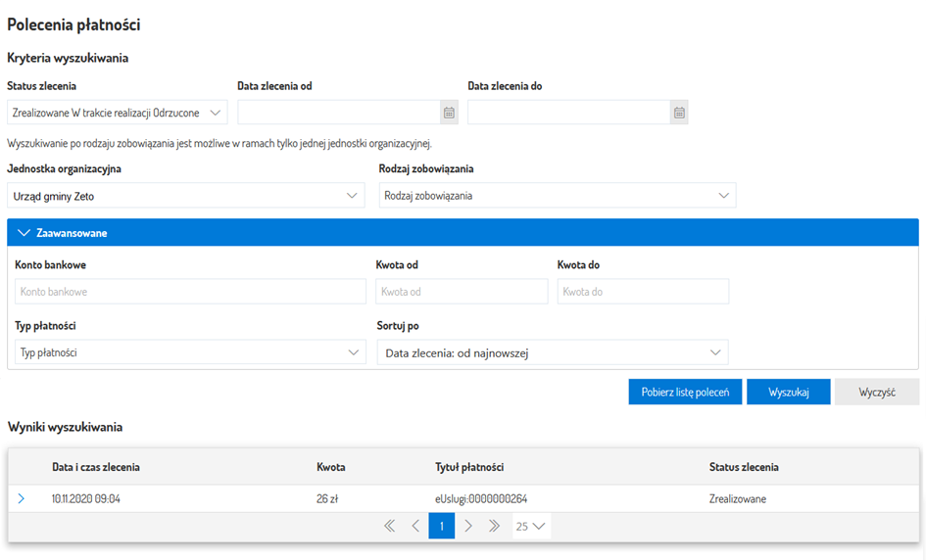Expand the 10.11.2020 09:04 result row

pos(22,499)
